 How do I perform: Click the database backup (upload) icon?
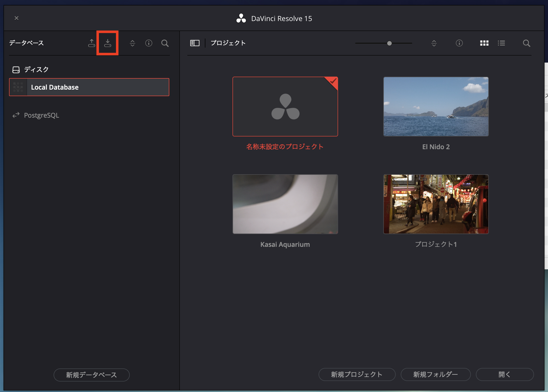coord(91,43)
